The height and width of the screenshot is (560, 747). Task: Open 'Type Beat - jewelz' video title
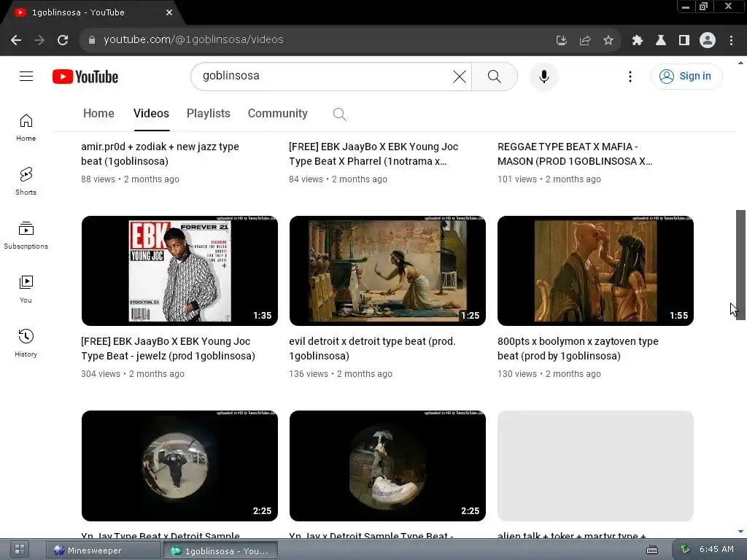169,349
